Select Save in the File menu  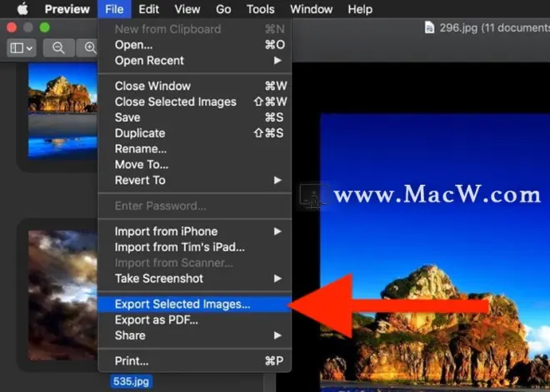coord(195,117)
